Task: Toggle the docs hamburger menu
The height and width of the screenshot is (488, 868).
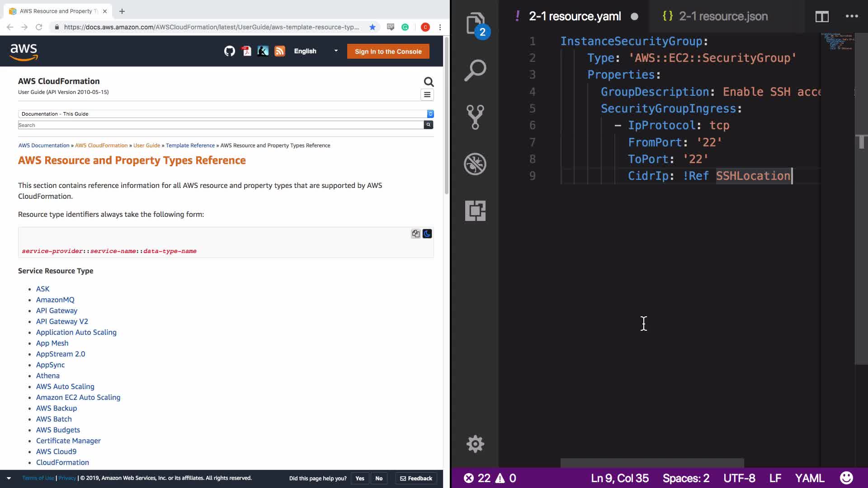Action: 427,95
